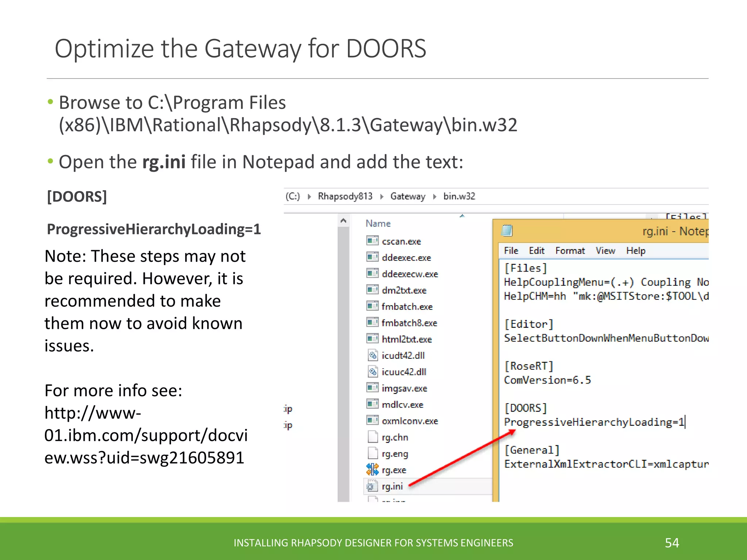Click the mdlcv.exe file icon

point(372,404)
